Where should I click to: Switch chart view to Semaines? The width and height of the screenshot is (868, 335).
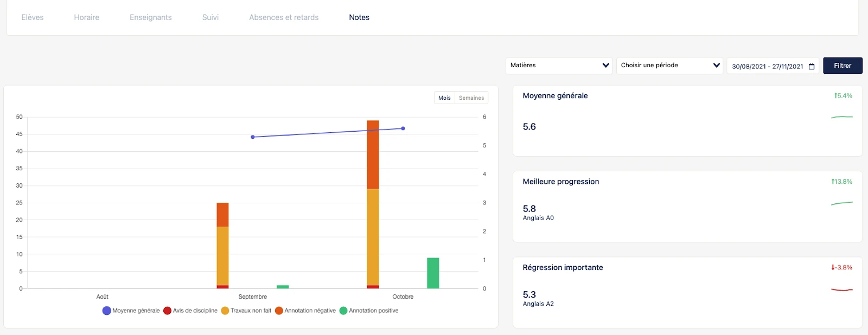(471, 98)
